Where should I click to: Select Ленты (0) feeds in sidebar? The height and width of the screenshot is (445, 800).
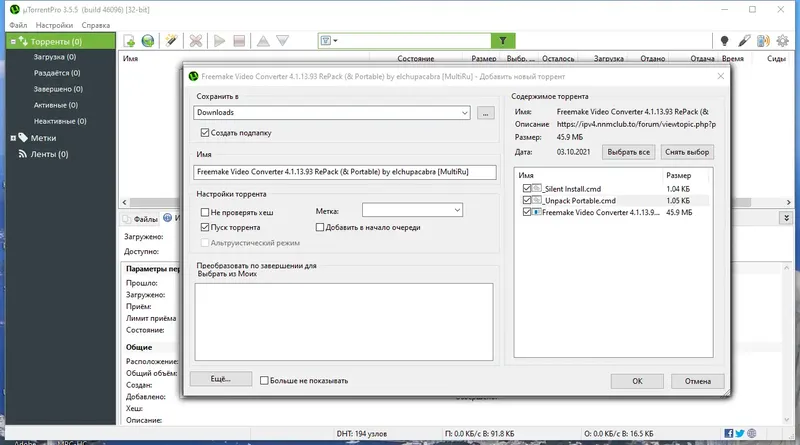coord(49,154)
